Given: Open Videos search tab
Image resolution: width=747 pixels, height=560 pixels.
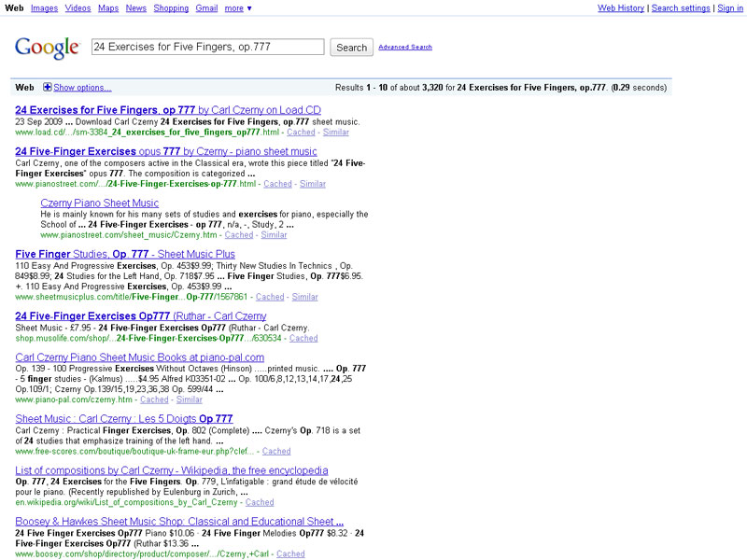Looking at the screenshot, I should (78, 8).
